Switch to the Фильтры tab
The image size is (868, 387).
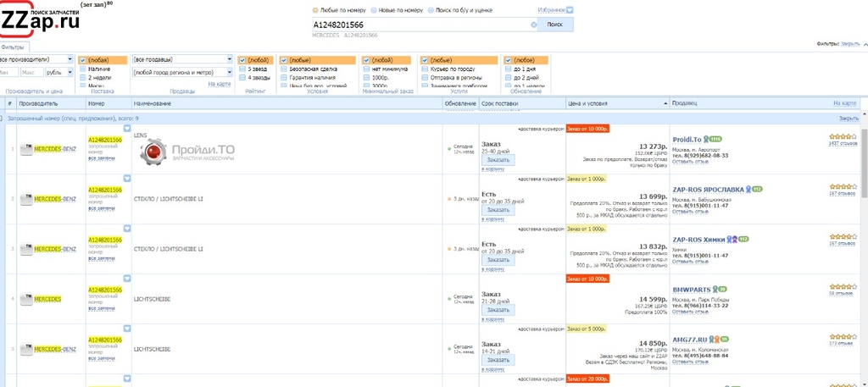[13, 47]
